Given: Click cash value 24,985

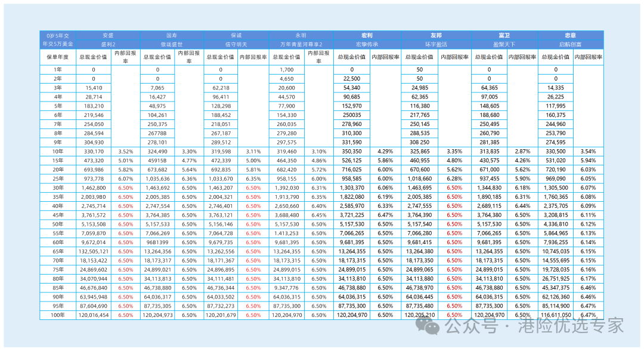Looking at the screenshot, I should pyautogui.click(x=420, y=88).
